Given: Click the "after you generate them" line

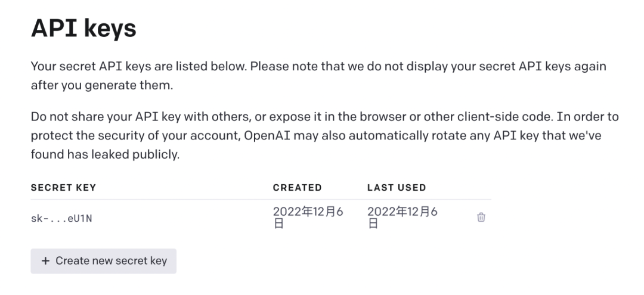Looking at the screenshot, I should click(101, 85).
